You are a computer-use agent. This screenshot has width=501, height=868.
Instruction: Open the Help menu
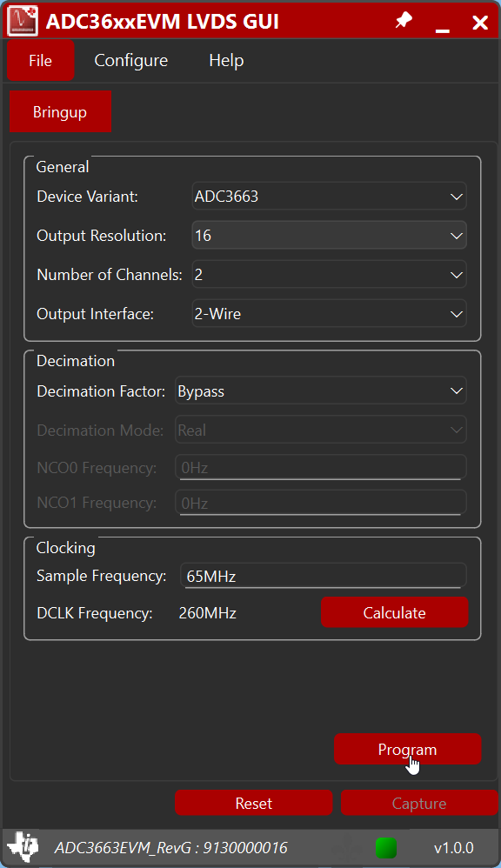226,61
